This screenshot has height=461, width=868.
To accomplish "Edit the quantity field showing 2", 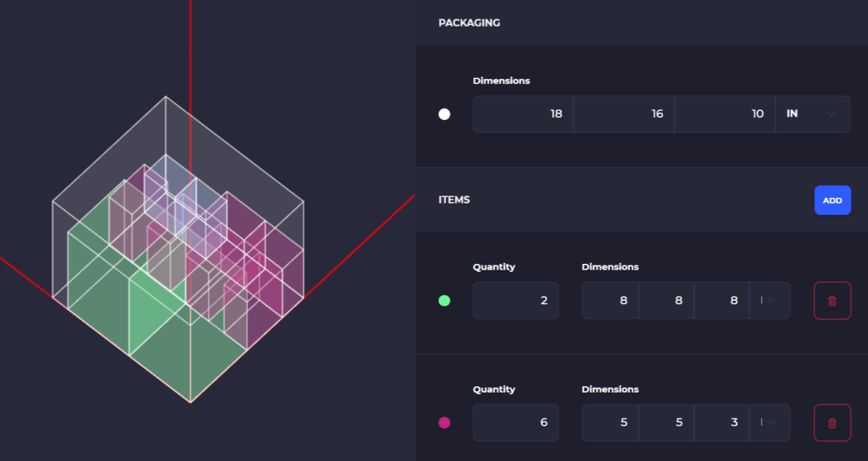I will (x=515, y=301).
